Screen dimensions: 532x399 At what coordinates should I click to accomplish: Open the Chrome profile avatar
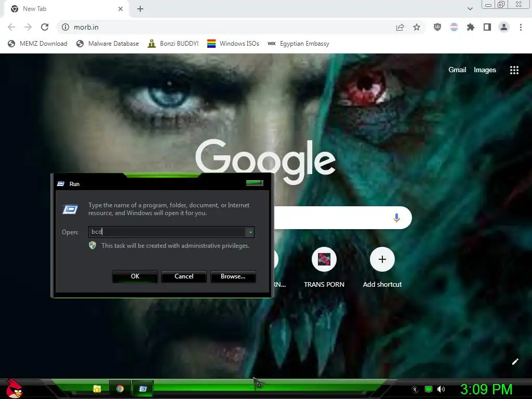(x=504, y=27)
